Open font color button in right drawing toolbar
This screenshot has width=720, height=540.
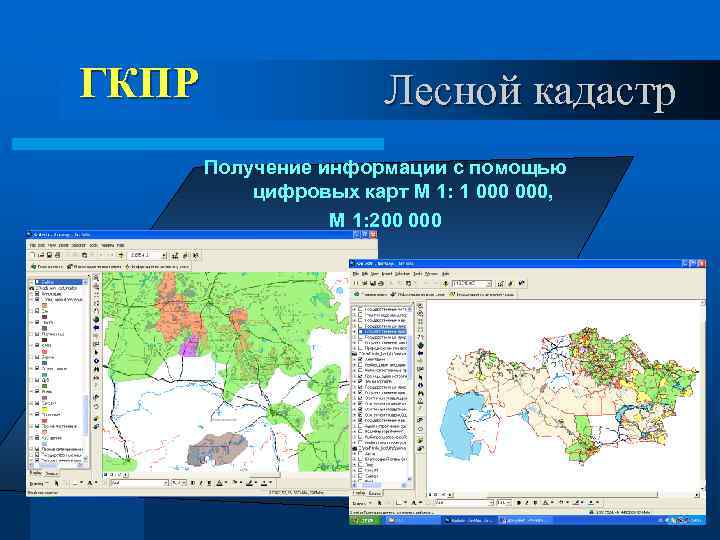(x=548, y=503)
